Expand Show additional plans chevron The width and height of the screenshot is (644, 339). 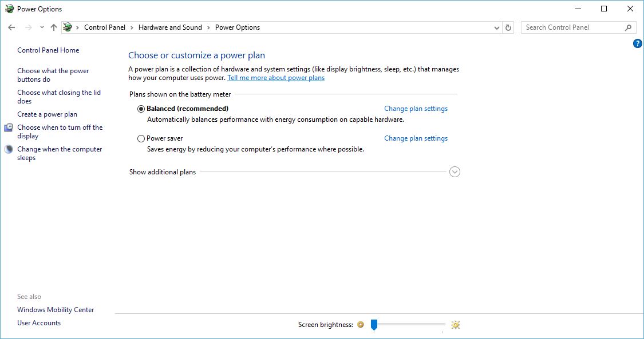(455, 172)
